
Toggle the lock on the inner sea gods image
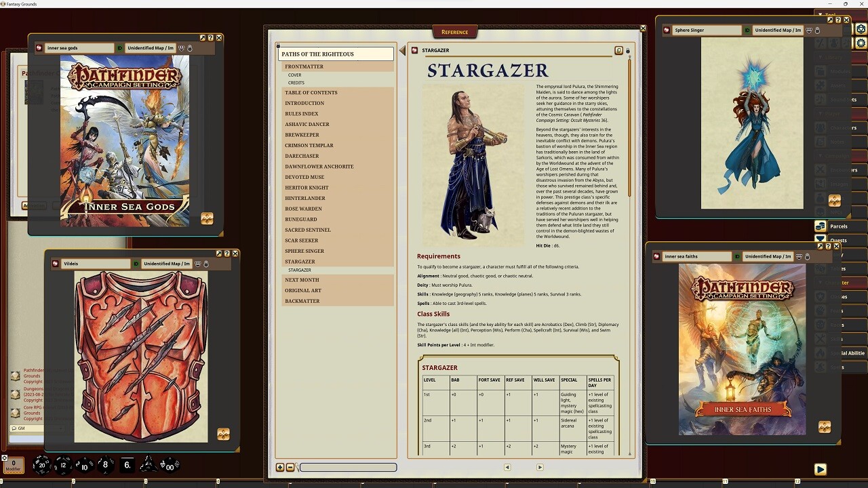pyautogui.click(x=190, y=48)
